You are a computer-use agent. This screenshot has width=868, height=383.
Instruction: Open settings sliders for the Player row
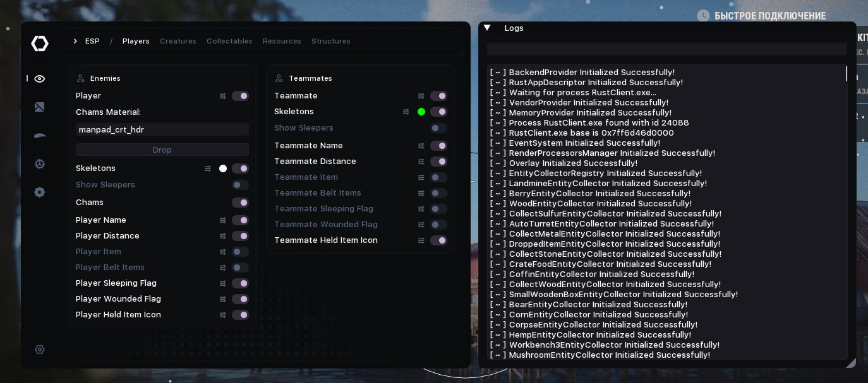click(x=222, y=96)
